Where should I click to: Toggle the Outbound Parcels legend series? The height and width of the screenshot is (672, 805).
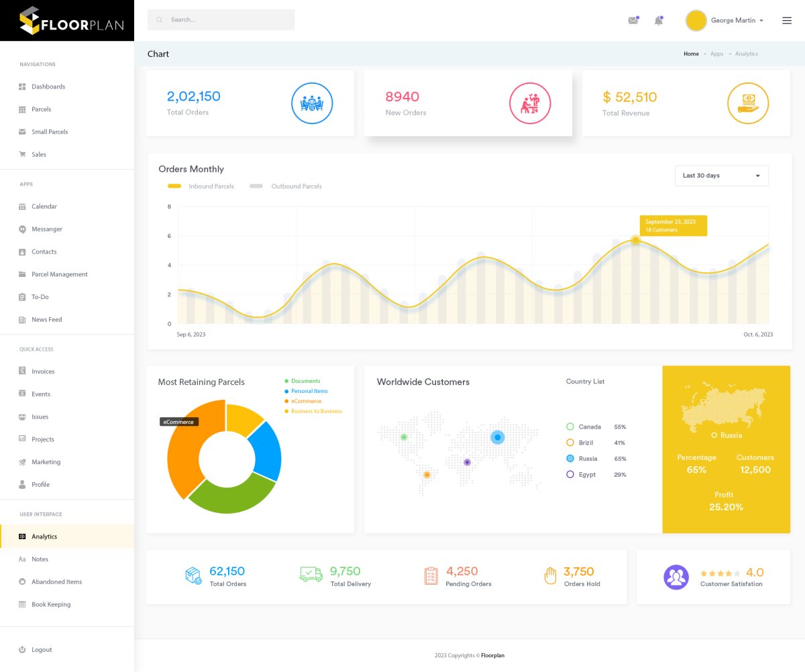tap(286, 186)
